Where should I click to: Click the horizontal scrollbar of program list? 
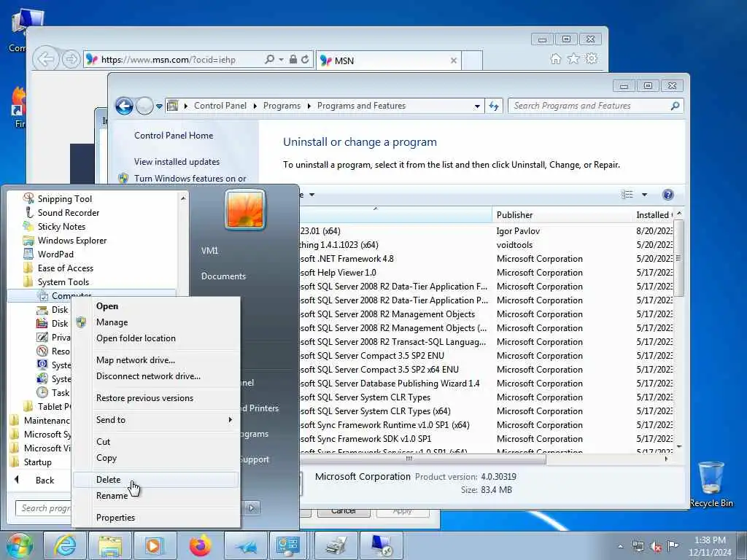423,459
